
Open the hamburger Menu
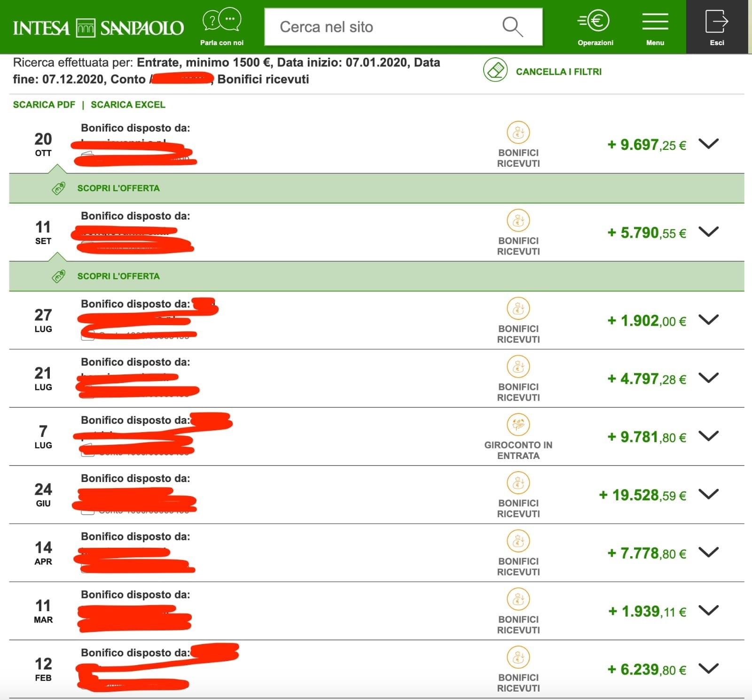tap(655, 22)
